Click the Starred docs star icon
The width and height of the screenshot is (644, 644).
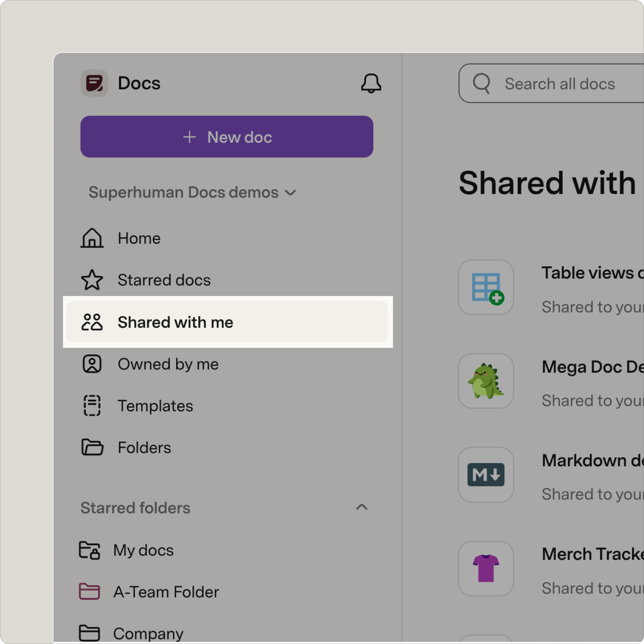[92, 280]
